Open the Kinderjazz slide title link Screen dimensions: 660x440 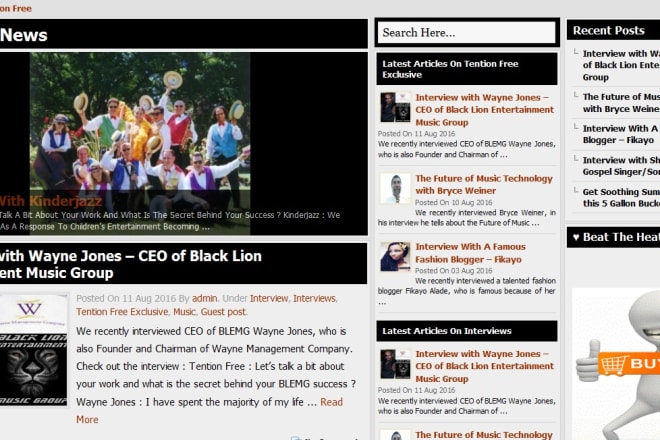[x=51, y=201]
